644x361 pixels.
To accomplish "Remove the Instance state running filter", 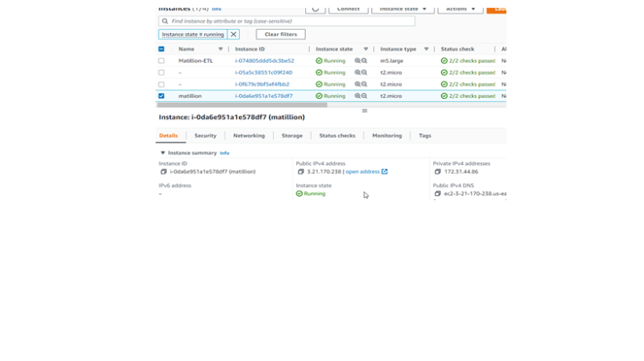I will (x=233, y=35).
